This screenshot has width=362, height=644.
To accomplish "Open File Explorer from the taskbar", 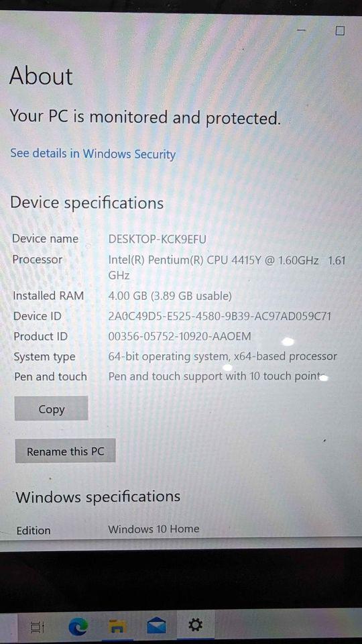I will point(117,627).
